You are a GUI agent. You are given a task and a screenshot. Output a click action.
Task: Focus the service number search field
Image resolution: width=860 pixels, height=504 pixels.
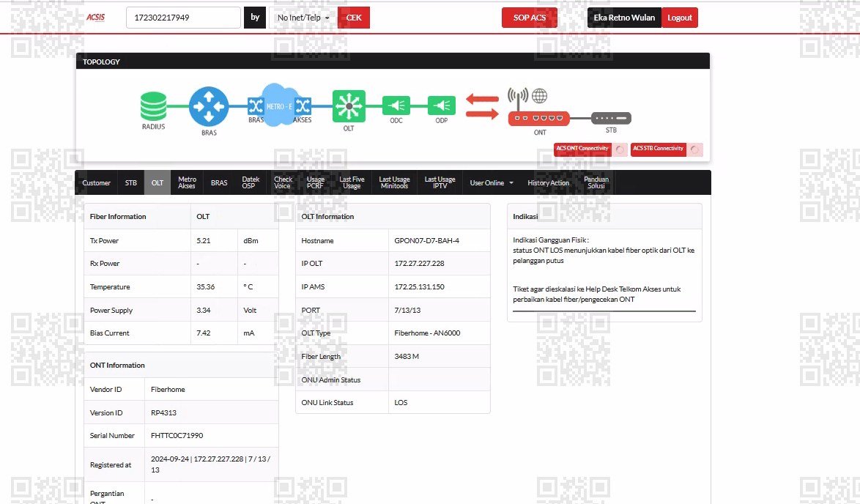tap(183, 18)
